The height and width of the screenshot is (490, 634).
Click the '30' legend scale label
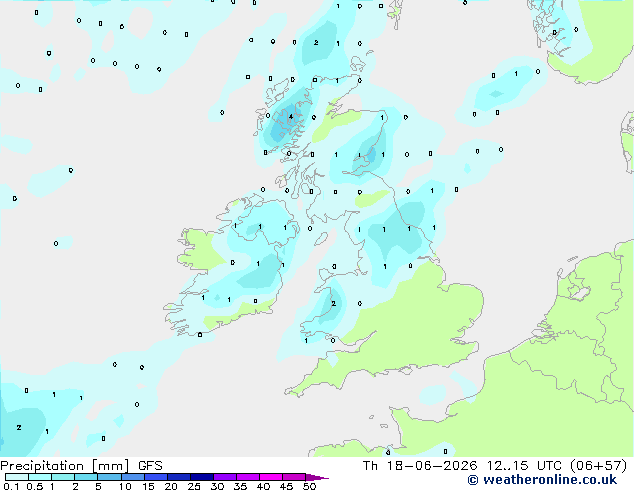coord(217,486)
